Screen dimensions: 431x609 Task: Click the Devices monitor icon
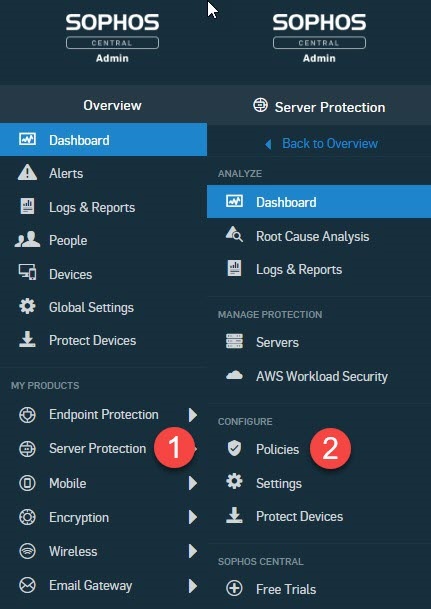(x=28, y=273)
